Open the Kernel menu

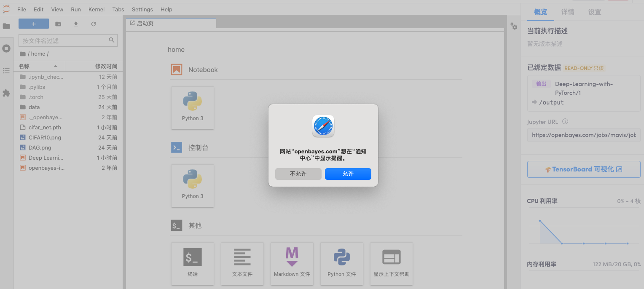tap(97, 9)
